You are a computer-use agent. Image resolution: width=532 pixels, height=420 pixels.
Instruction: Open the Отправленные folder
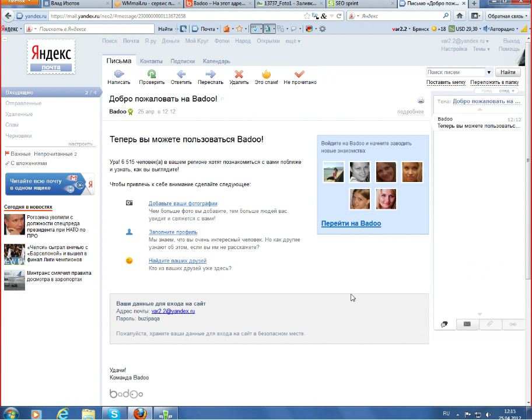(x=23, y=103)
